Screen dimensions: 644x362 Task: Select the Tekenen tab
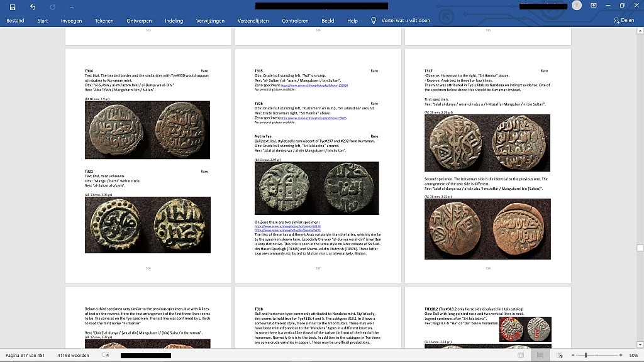pos(104,21)
